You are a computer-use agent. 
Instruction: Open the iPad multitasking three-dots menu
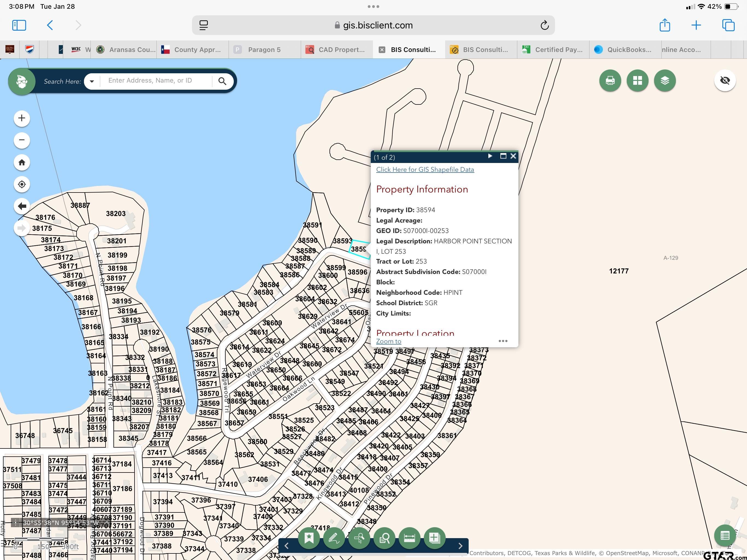373,6
